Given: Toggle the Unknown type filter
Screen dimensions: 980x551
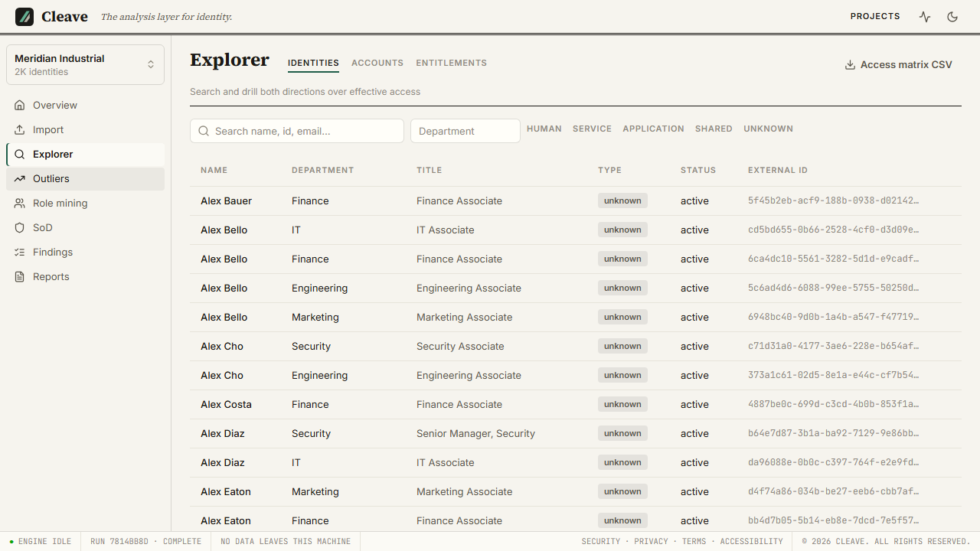Looking at the screenshot, I should click(x=768, y=129).
